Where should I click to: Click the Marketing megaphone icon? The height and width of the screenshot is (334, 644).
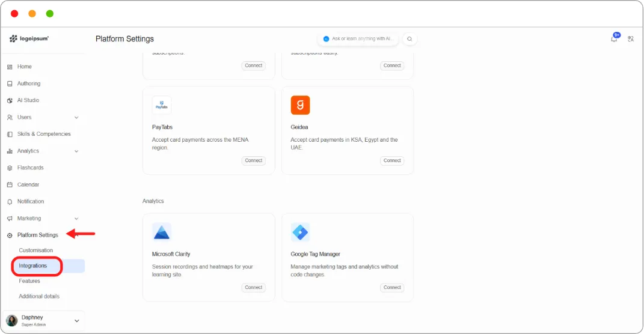tap(10, 219)
